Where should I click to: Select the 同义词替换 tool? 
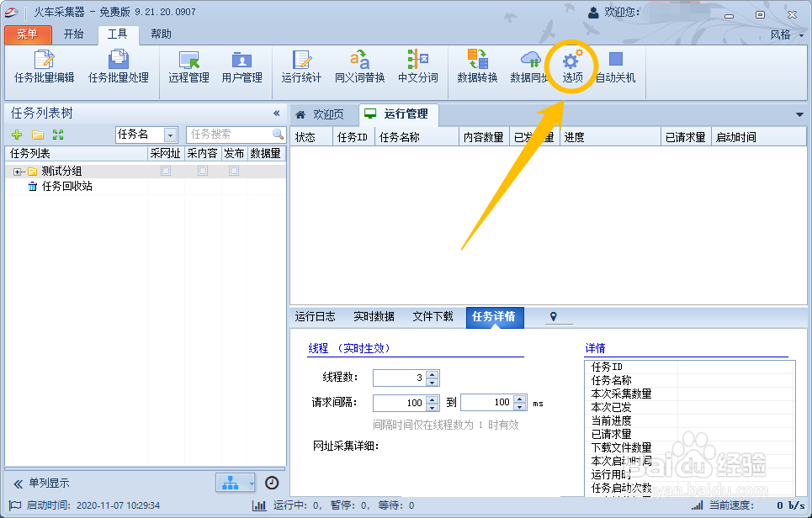tap(360, 67)
